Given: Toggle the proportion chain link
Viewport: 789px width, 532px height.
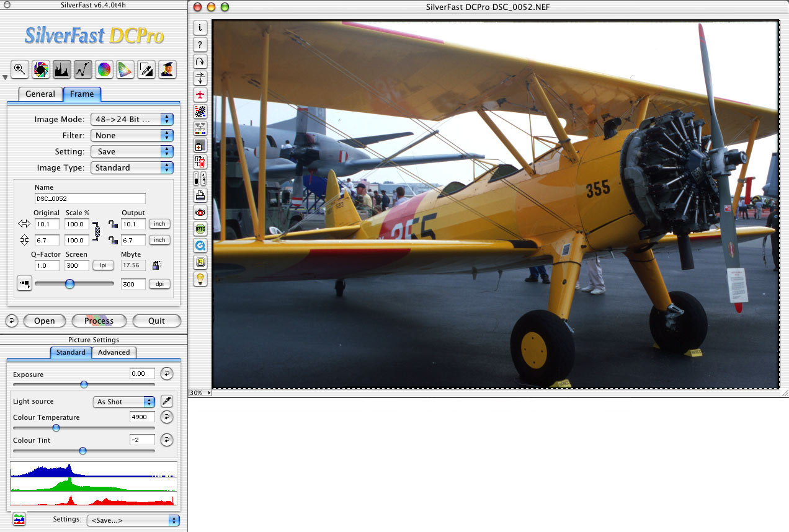Looking at the screenshot, I should point(97,231).
